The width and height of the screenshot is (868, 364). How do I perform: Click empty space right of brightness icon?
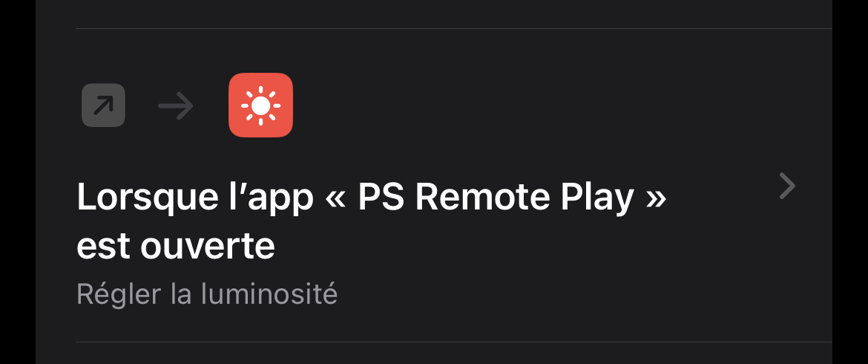(x=499, y=105)
